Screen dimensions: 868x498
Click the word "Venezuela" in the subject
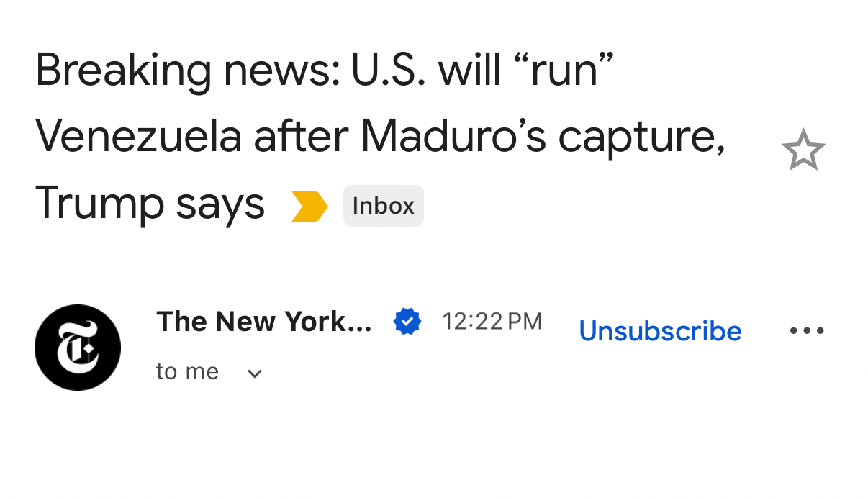point(138,137)
